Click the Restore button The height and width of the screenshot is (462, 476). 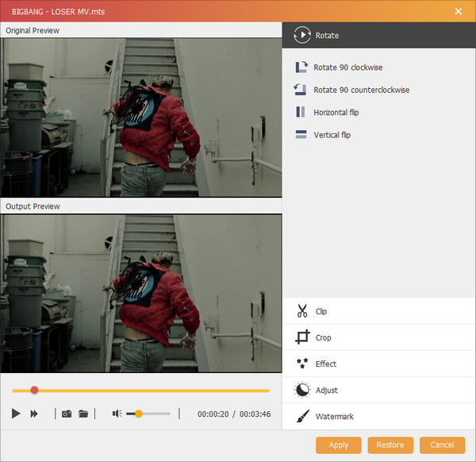pos(390,445)
